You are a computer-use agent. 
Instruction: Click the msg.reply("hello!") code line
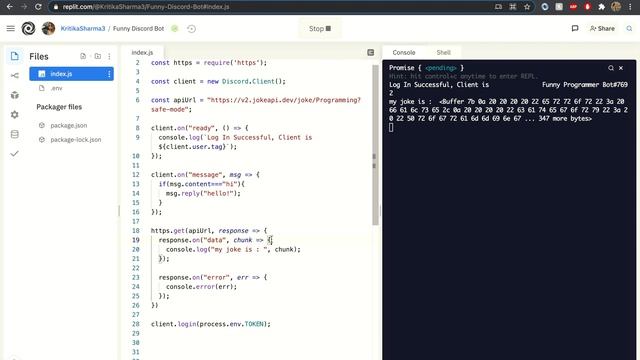(203, 193)
